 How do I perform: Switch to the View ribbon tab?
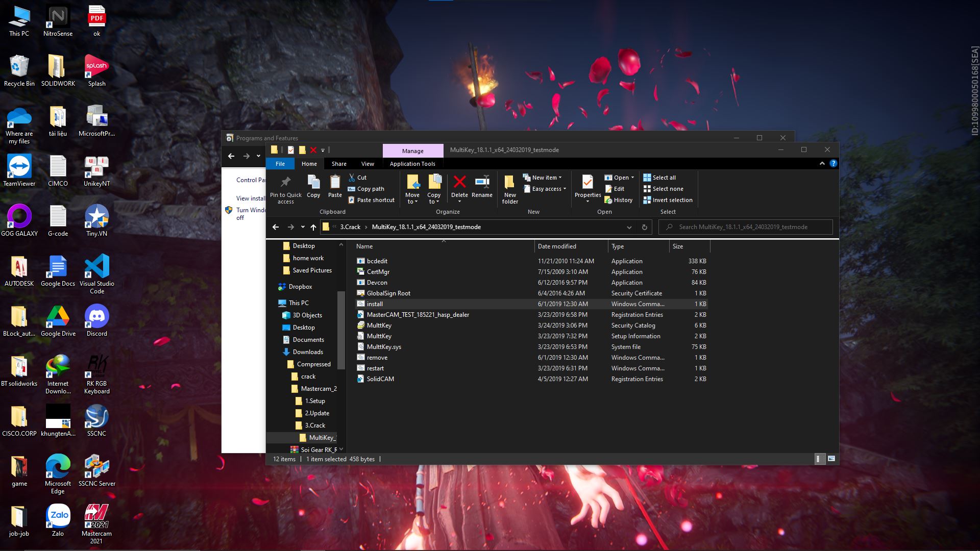click(367, 164)
